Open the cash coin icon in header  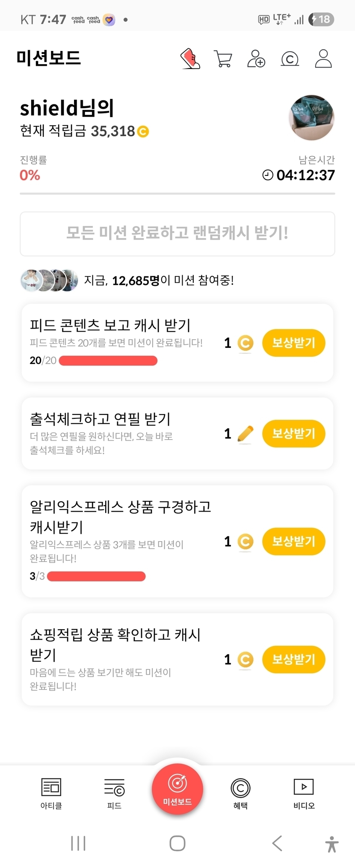(x=290, y=59)
